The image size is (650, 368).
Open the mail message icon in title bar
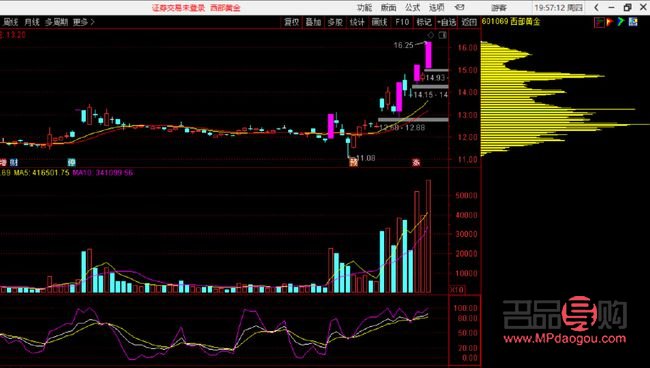pyautogui.click(x=459, y=7)
